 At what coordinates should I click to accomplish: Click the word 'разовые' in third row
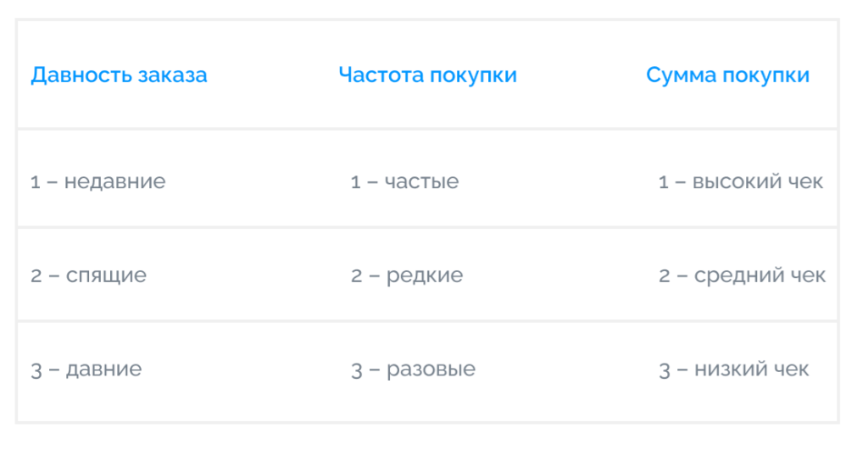[431, 369]
